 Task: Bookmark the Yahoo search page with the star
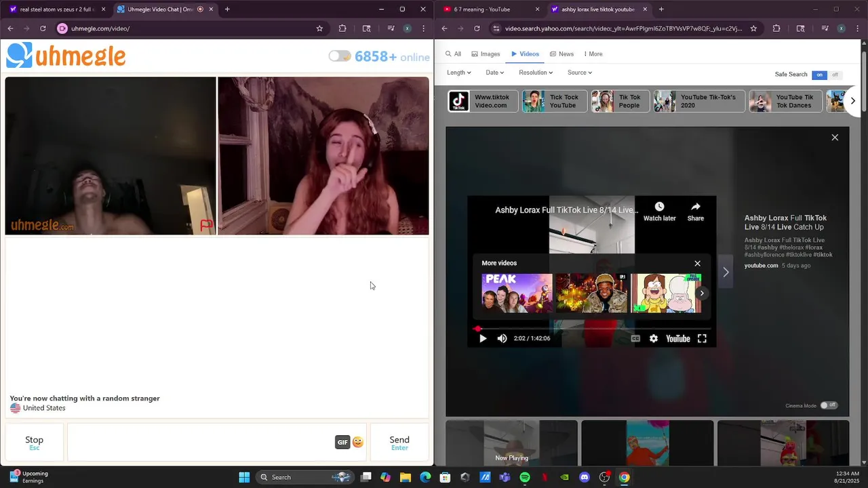click(753, 28)
